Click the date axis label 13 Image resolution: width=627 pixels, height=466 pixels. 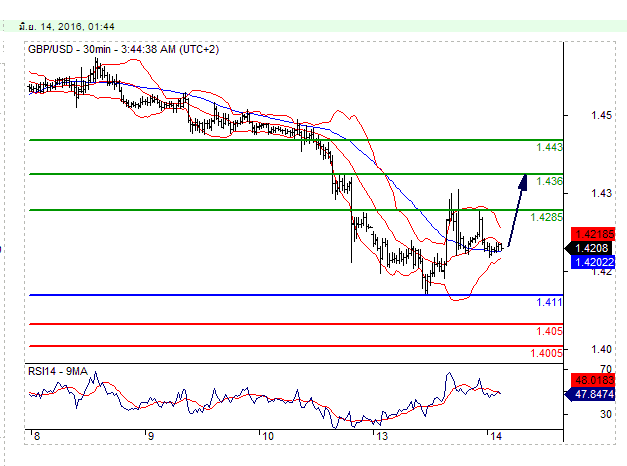click(x=382, y=436)
